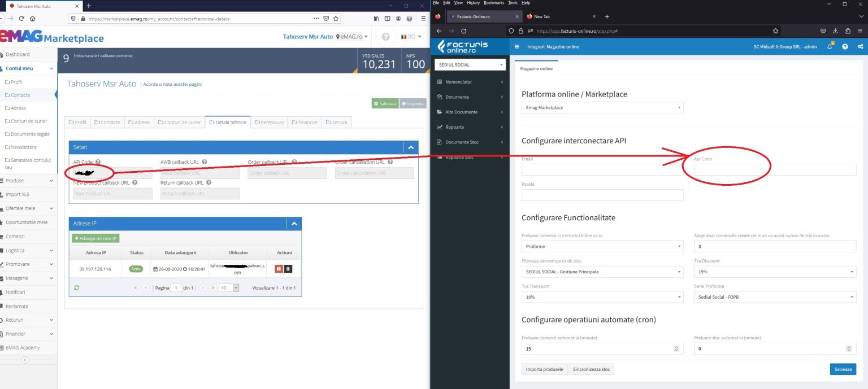868x389 pixels.
Task: Open Downloads in the Facturis browser toolbar
Action: coord(835,31)
